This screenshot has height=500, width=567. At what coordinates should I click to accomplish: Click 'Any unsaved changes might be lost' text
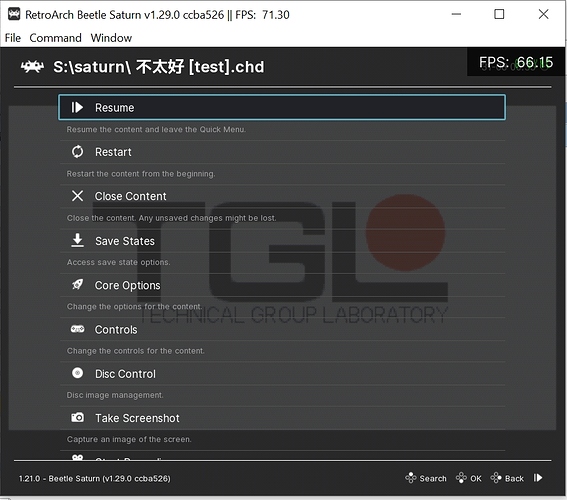207,218
